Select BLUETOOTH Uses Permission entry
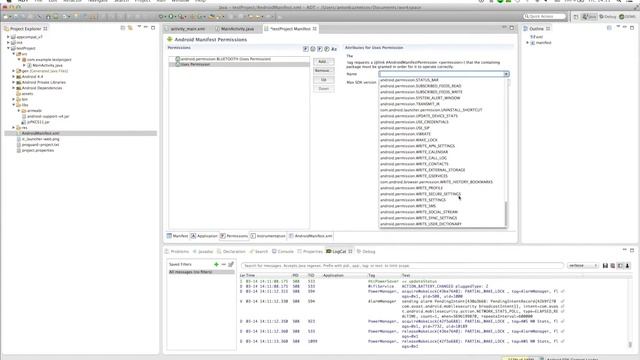The image size is (640, 360). point(239,59)
